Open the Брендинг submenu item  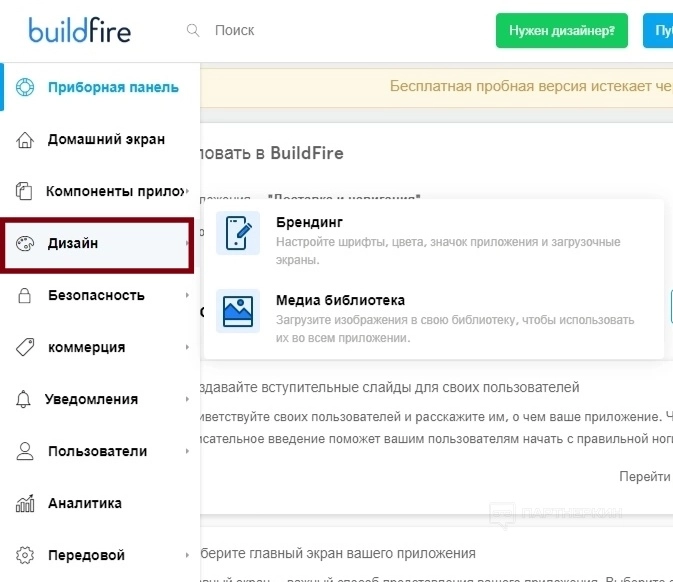tap(309, 222)
